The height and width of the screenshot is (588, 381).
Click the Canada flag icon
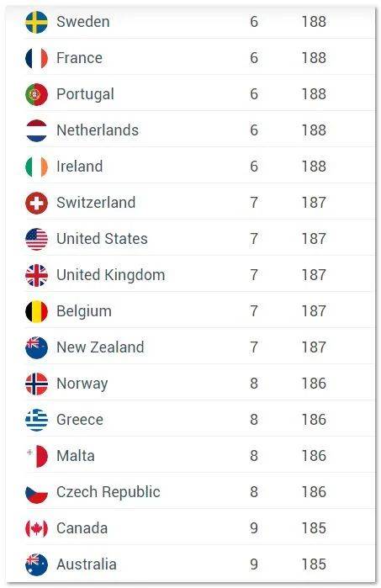point(36,529)
